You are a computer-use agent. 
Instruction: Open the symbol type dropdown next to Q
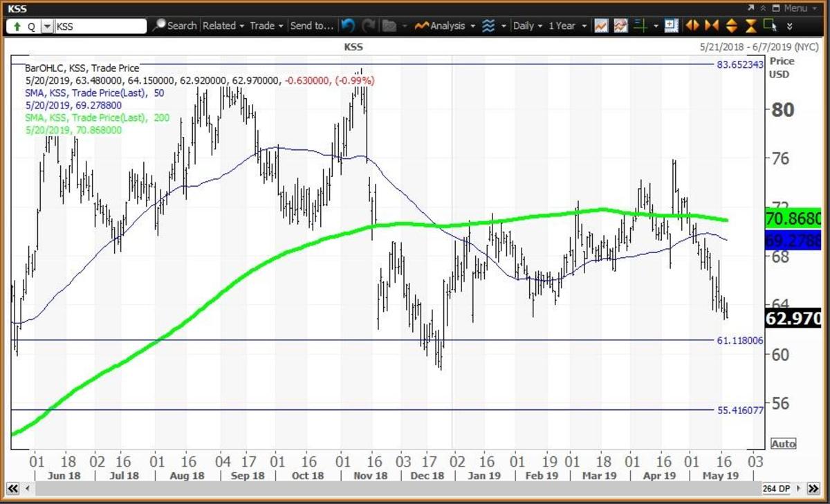46,26
